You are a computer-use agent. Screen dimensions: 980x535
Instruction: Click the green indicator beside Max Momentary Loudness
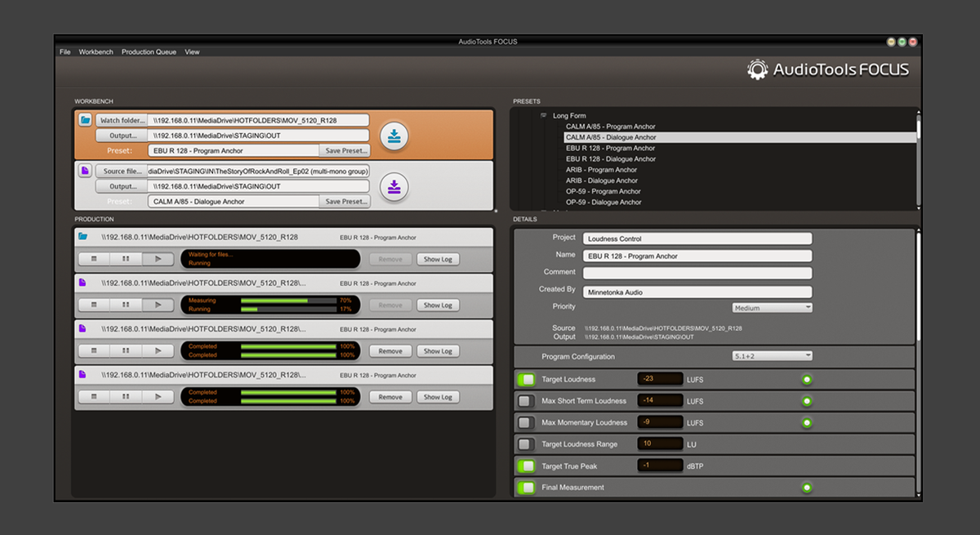pos(807,423)
